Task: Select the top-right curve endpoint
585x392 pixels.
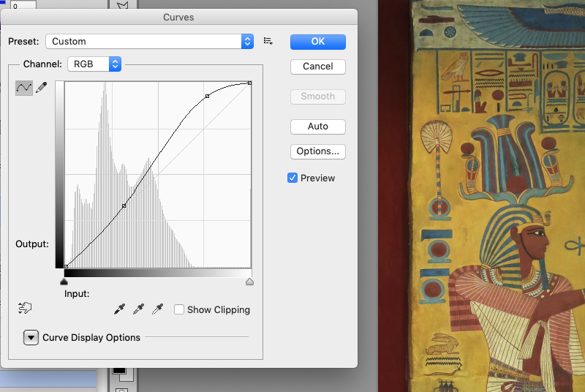Action: point(249,83)
